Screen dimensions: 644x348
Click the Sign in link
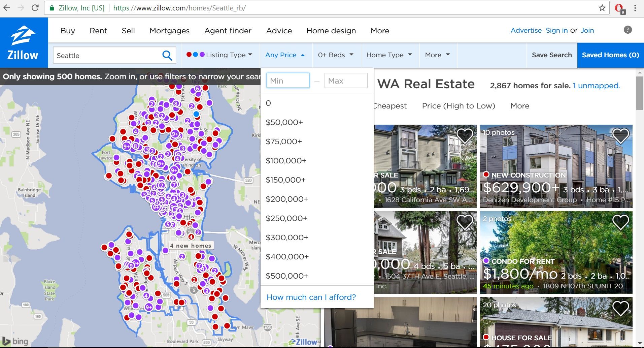(x=556, y=30)
